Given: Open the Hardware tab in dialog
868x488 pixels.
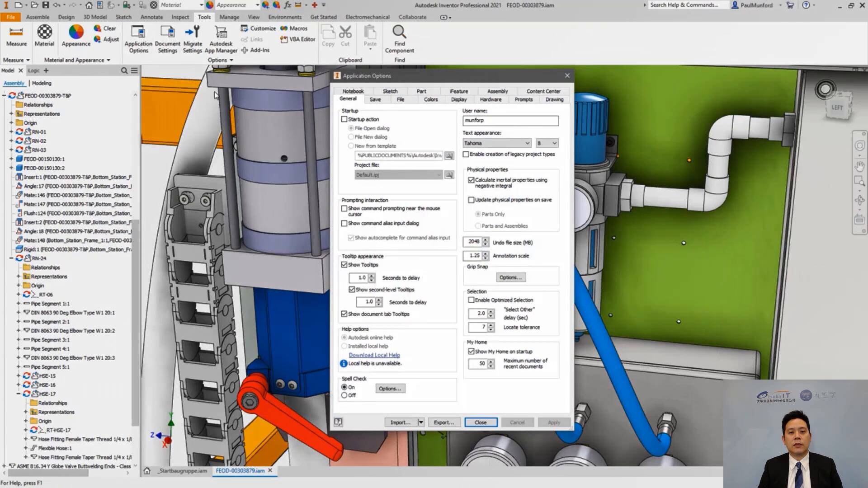Looking at the screenshot, I should [x=491, y=99].
